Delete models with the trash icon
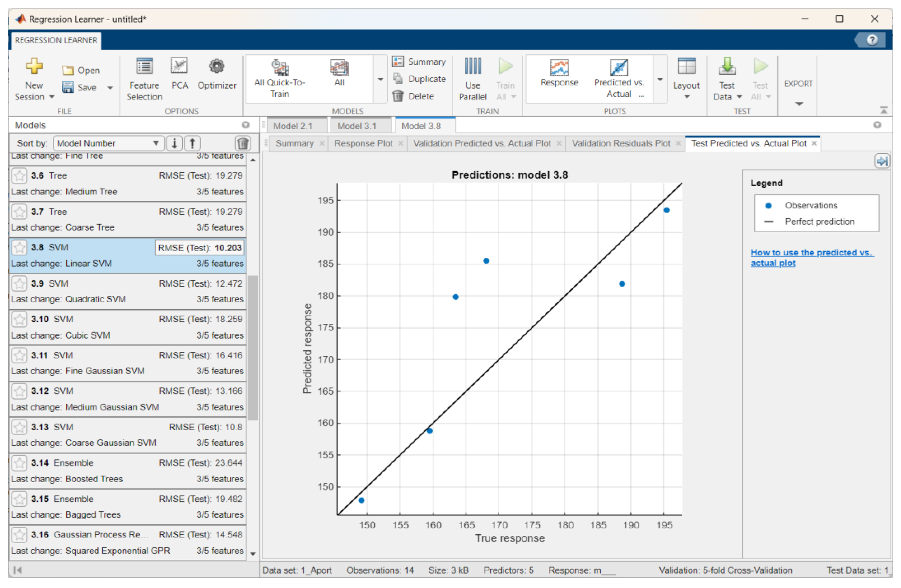The height and width of the screenshot is (588, 901). click(x=243, y=143)
